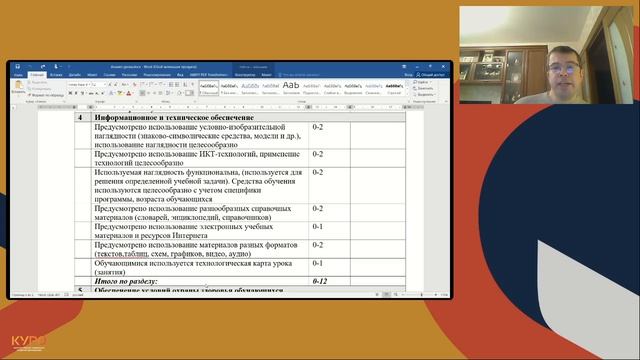This screenshot has width=640, height=360.
Task: Toggle superscript formatting
Action: pos(102,93)
